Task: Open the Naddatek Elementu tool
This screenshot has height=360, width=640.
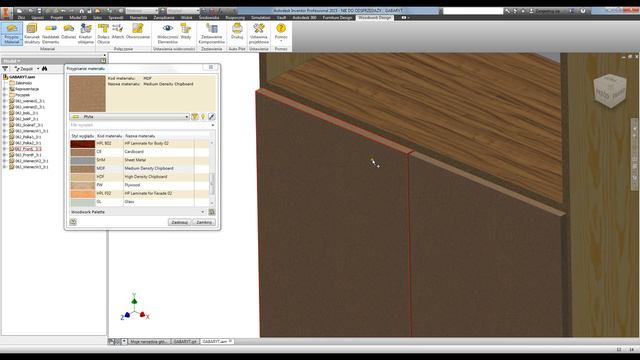Action: (51, 33)
